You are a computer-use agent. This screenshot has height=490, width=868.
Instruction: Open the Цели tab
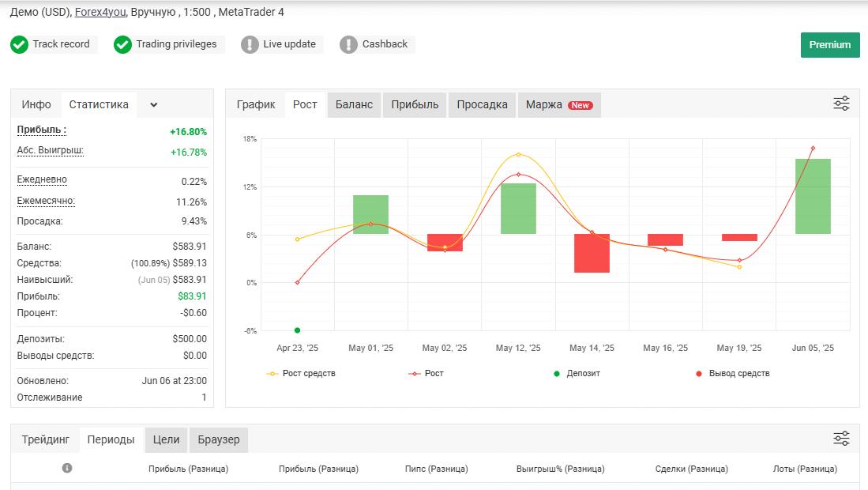point(166,439)
